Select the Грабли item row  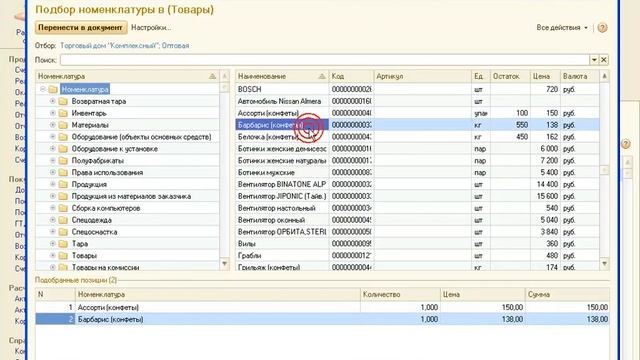click(417, 256)
